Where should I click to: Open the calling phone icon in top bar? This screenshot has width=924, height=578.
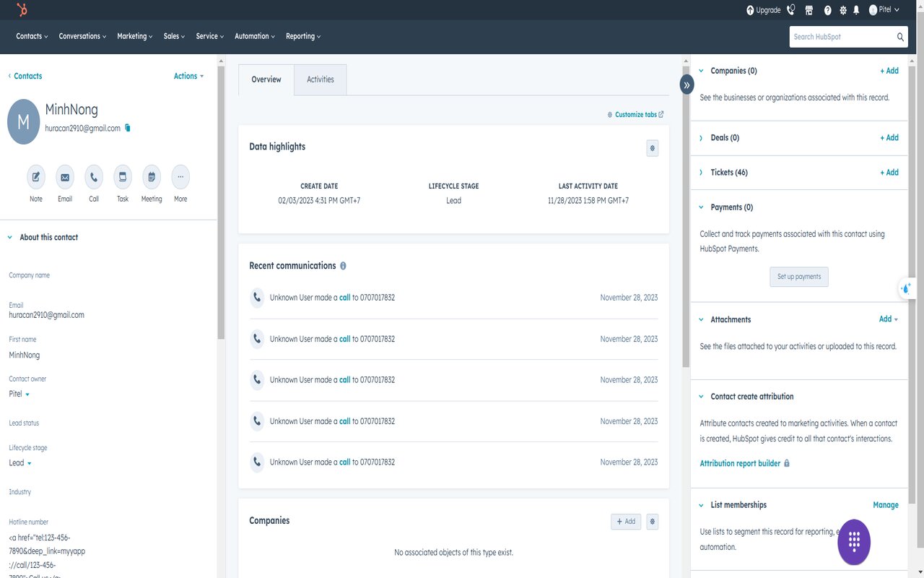click(790, 10)
